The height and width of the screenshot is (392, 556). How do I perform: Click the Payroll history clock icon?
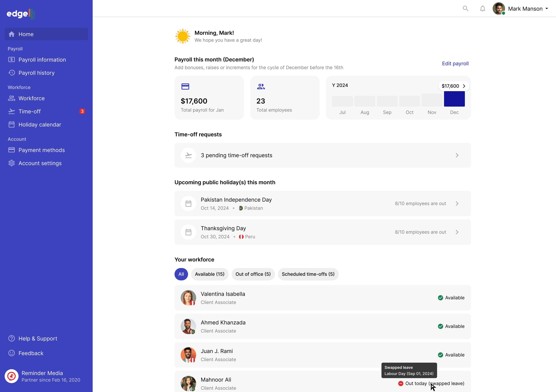(12, 73)
